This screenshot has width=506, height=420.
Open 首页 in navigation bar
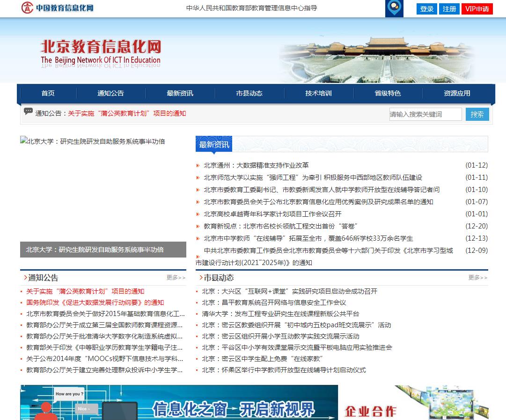48,93
